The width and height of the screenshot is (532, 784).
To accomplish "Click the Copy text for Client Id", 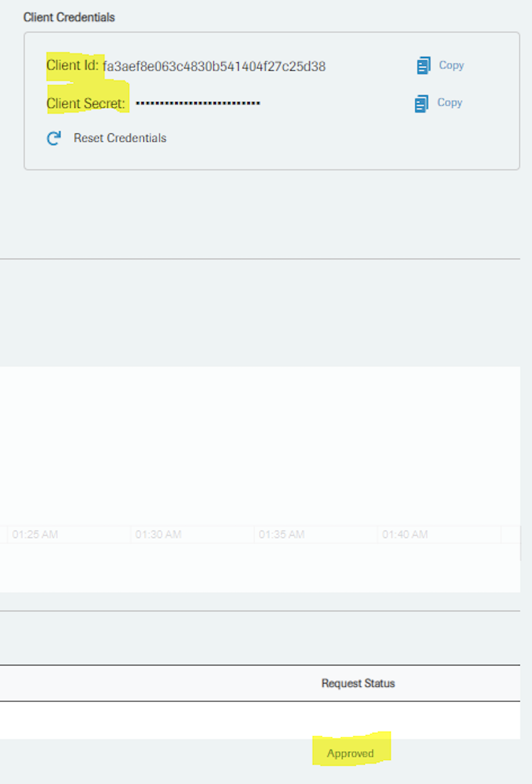I will (x=451, y=65).
